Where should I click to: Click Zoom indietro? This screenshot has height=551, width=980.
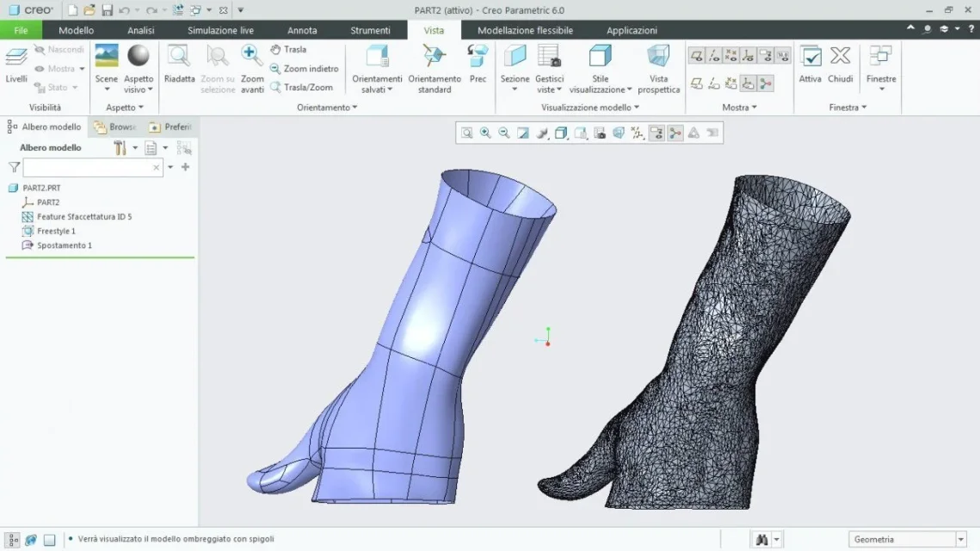305,69
